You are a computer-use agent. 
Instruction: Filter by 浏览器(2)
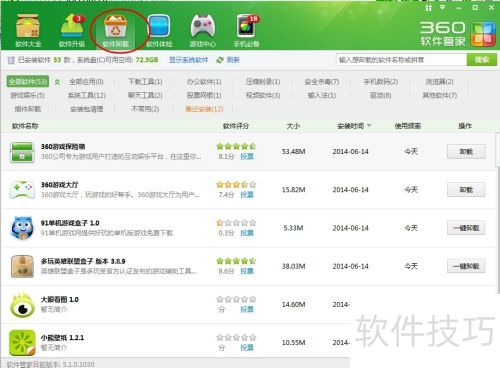click(x=439, y=82)
